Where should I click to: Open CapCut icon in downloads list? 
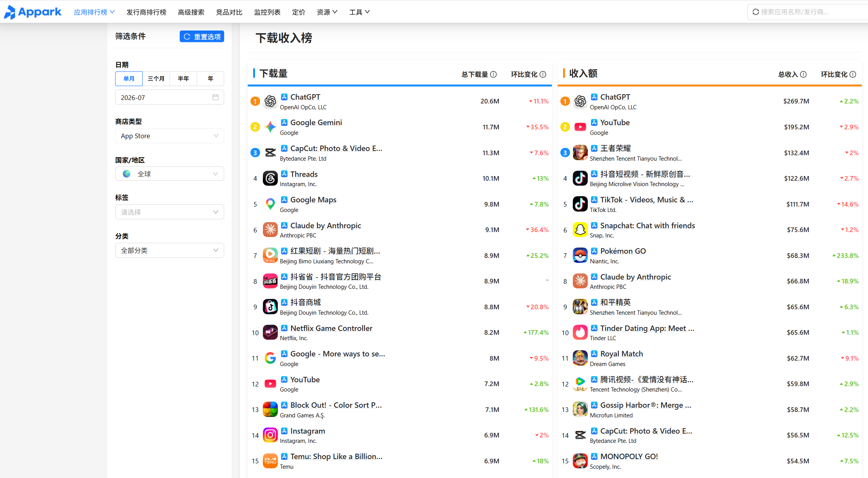270,153
